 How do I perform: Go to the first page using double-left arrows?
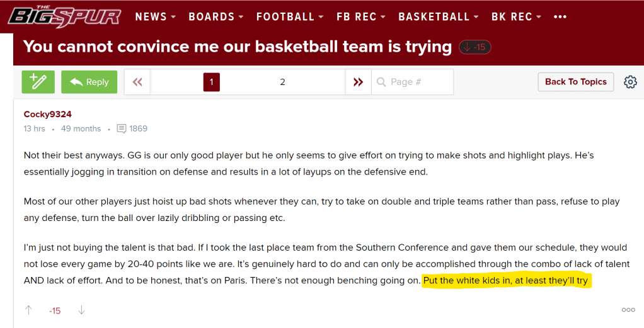click(x=137, y=82)
